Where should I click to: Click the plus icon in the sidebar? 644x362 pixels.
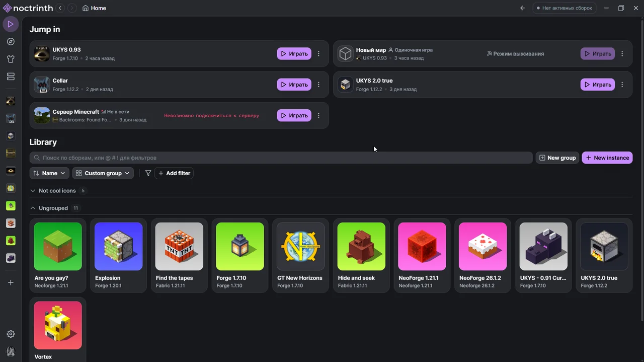coord(11,282)
